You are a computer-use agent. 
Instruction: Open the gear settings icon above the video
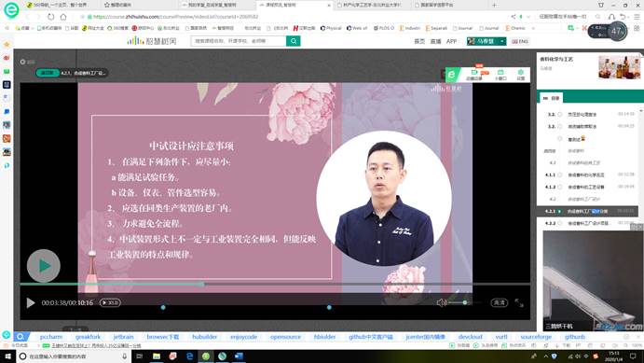pos(520,75)
